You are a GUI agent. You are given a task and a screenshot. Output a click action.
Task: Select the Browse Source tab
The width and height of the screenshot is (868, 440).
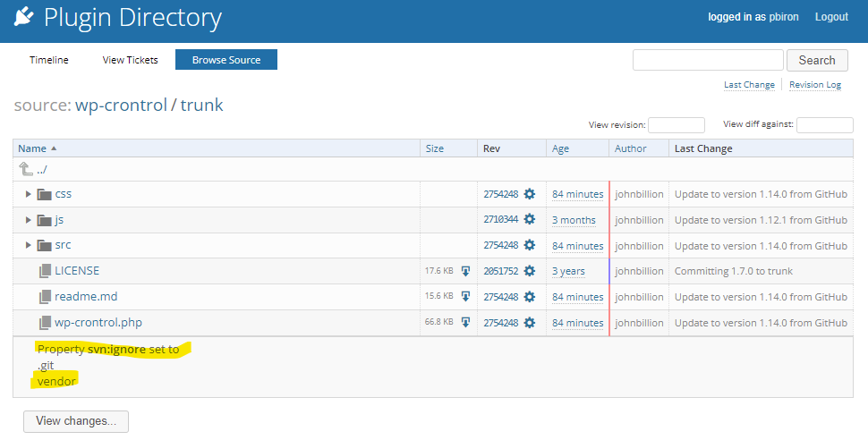(226, 60)
